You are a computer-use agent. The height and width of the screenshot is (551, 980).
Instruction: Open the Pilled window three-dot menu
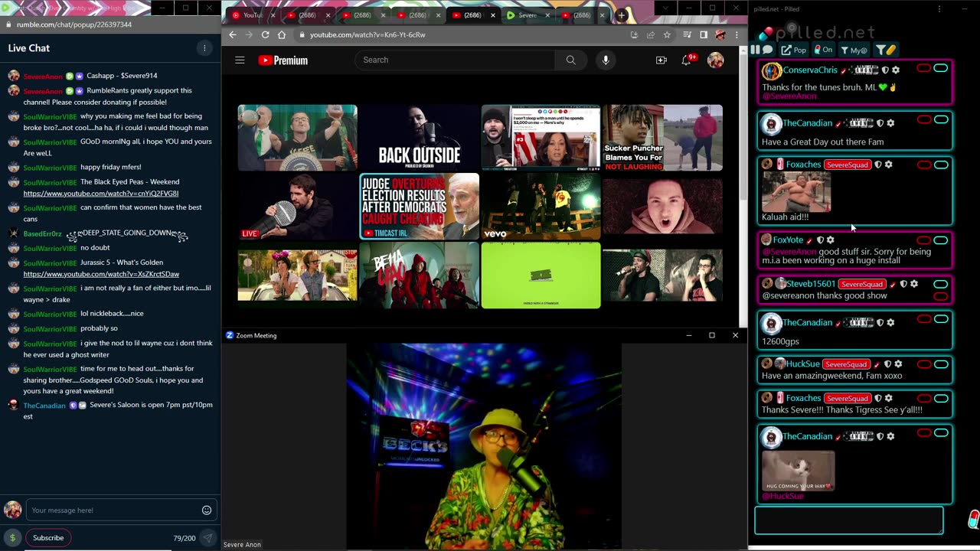click(939, 9)
